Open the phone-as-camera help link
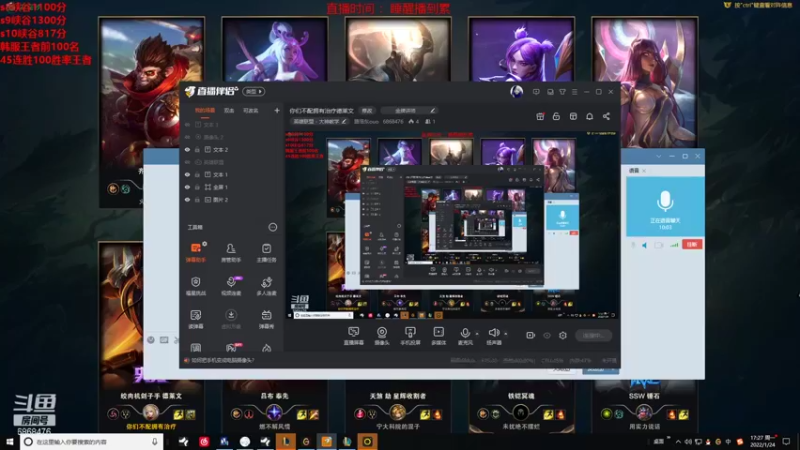Viewport: 800px width, 450px height. point(222,360)
